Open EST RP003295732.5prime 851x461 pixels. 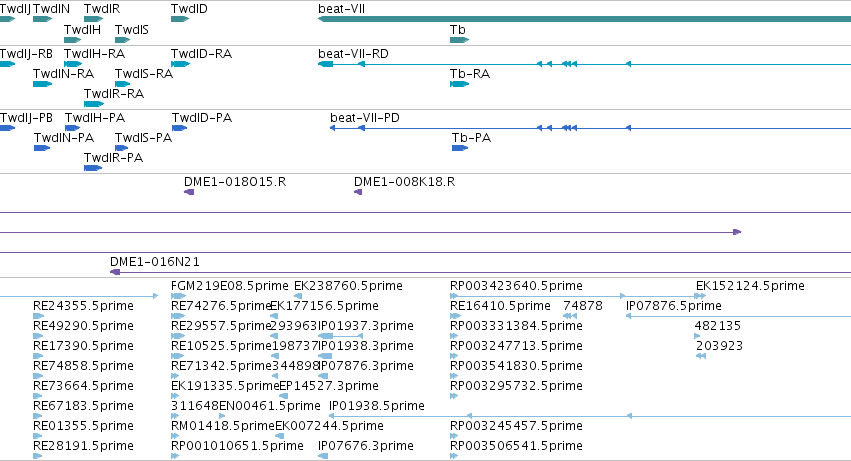point(516,386)
